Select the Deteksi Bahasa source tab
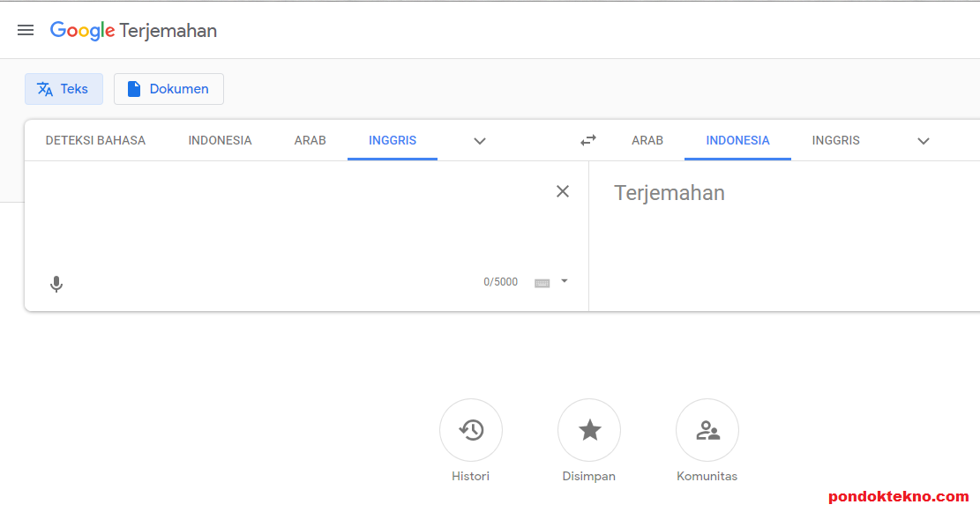The width and height of the screenshot is (980, 512). pos(95,140)
